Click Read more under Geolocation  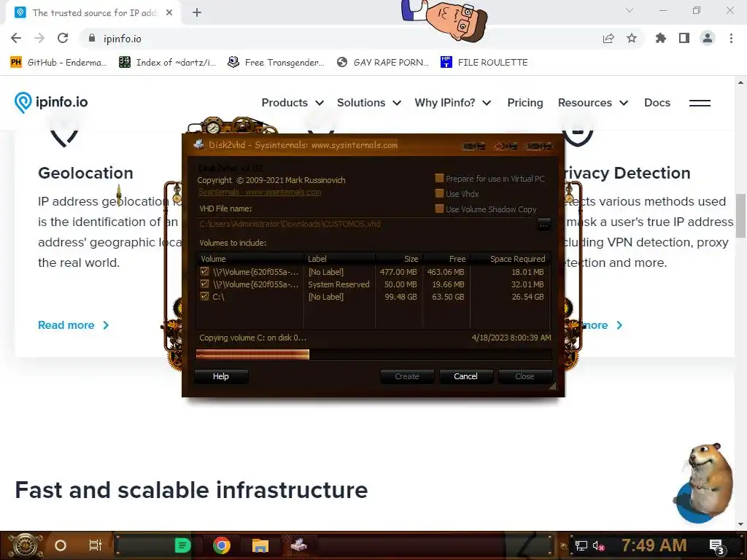point(74,325)
